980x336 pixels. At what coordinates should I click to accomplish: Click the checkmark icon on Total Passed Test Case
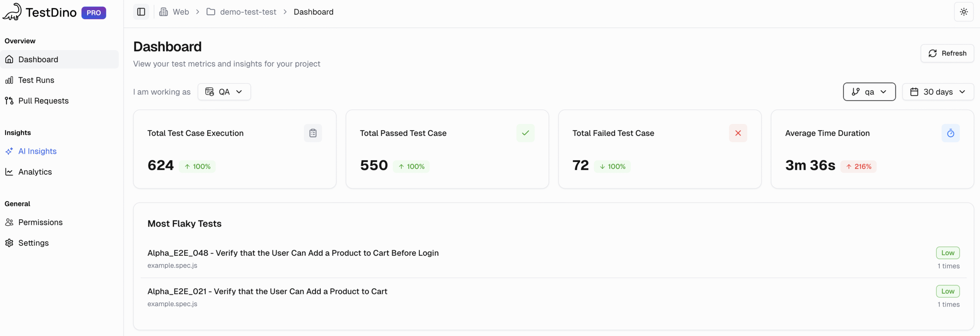tap(525, 133)
